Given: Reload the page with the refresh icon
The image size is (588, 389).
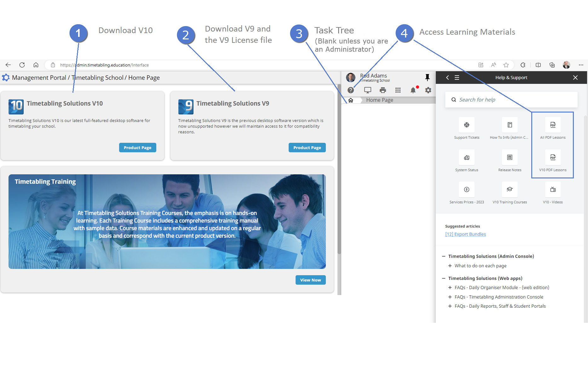Looking at the screenshot, I should (x=22, y=65).
